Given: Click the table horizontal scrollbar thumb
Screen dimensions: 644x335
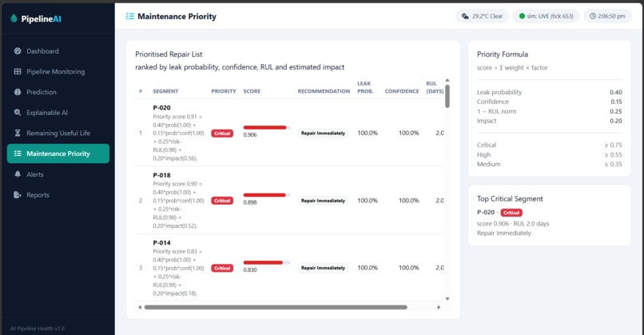Looking at the screenshot, I should point(276,307).
